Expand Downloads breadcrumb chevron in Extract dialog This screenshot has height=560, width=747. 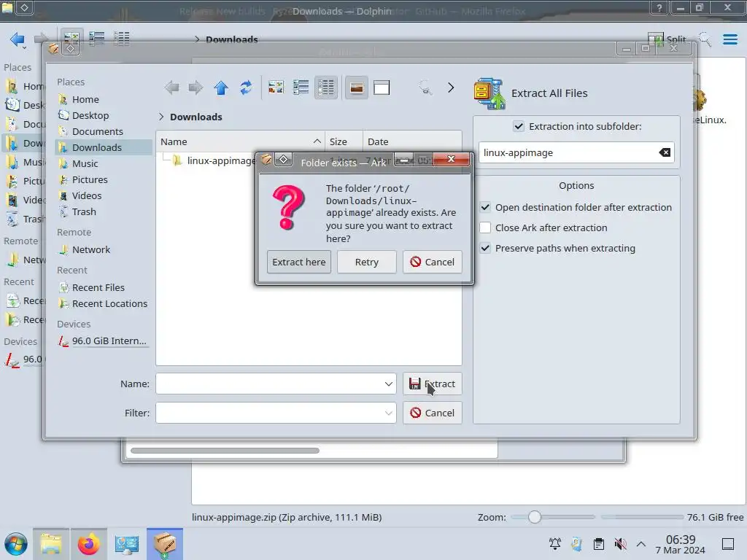pos(161,117)
